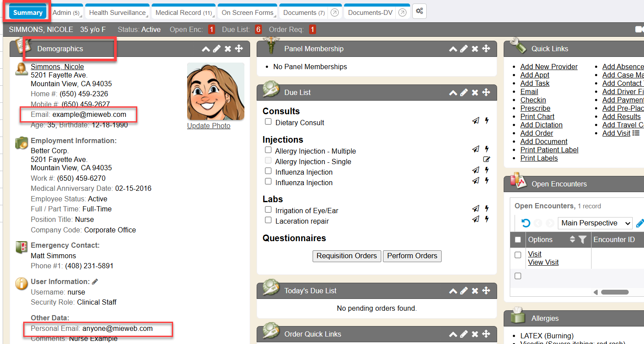This screenshot has width=644, height=344.
Task: Check the Dietary Consult checkbox
Action: pos(268,122)
